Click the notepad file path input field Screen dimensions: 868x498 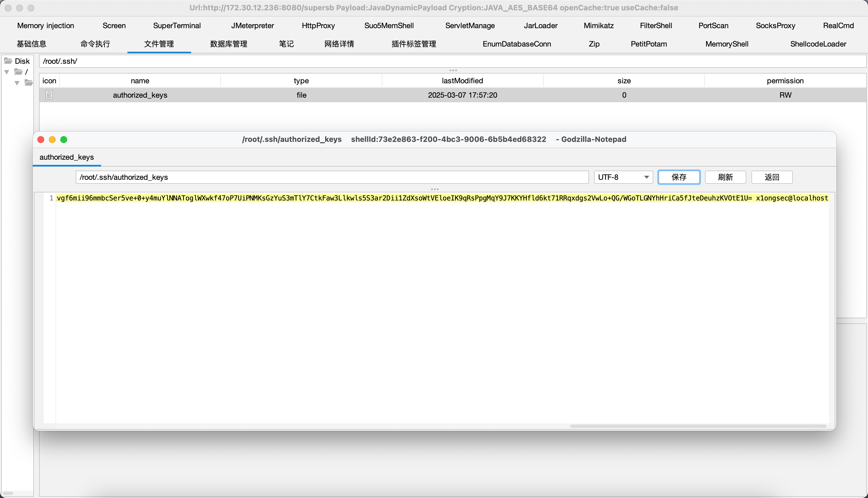pyautogui.click(x=332, y=177)
